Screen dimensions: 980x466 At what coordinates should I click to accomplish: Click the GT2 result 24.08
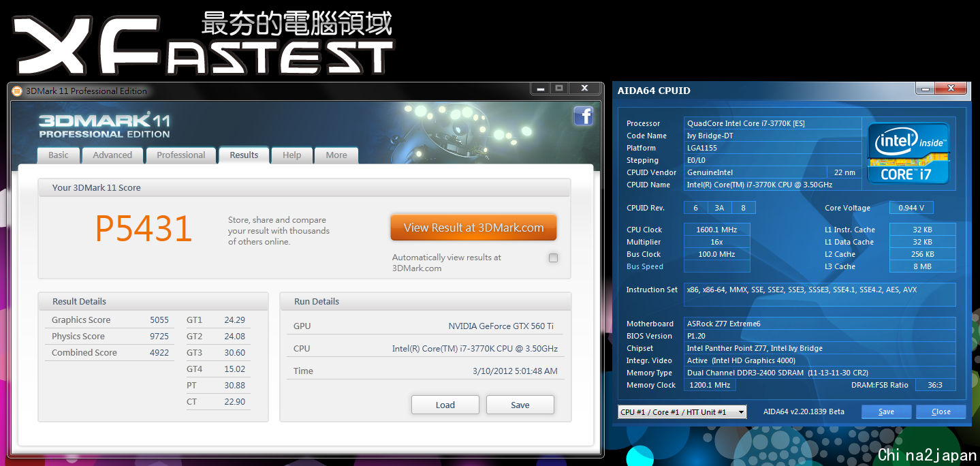point(235,337)
